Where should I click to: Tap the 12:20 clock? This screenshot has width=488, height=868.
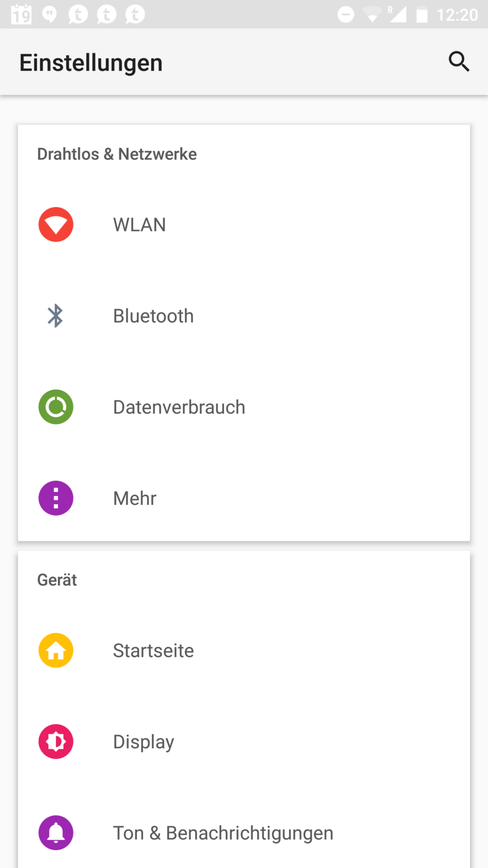click(x=457, y=15)
